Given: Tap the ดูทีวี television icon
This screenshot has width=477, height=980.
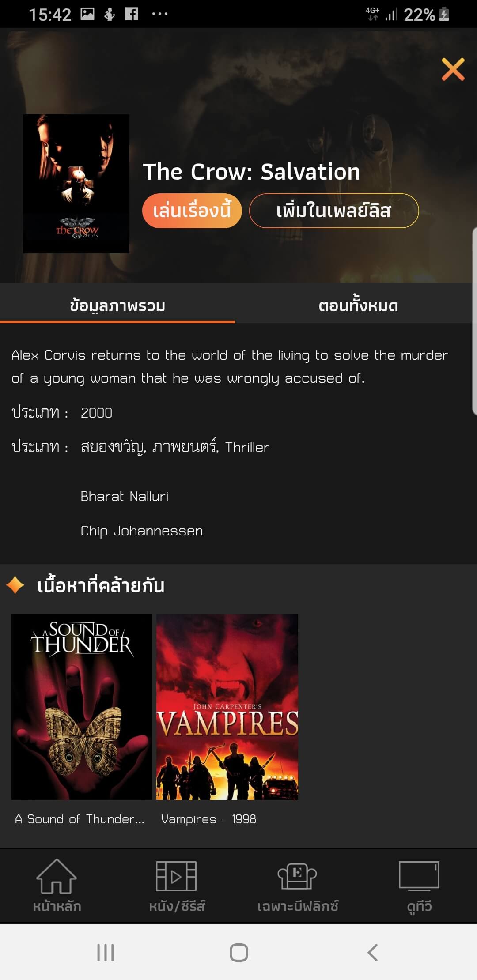Looking at the screenshot, I should pyautogui.click(x=419, y=875).
